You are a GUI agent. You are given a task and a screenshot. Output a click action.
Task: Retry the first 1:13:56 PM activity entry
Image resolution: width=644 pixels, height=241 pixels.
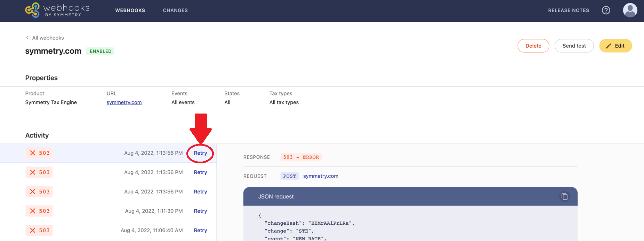pos(200,153)
